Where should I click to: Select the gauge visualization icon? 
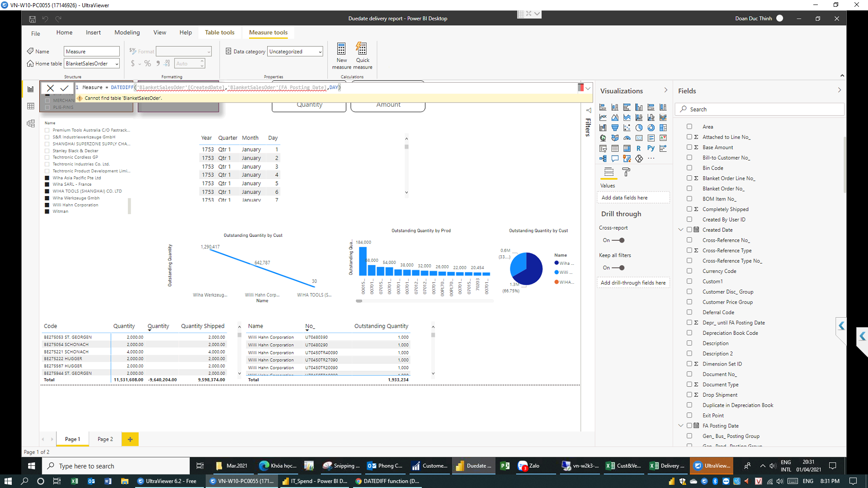(x=627, y=138)
